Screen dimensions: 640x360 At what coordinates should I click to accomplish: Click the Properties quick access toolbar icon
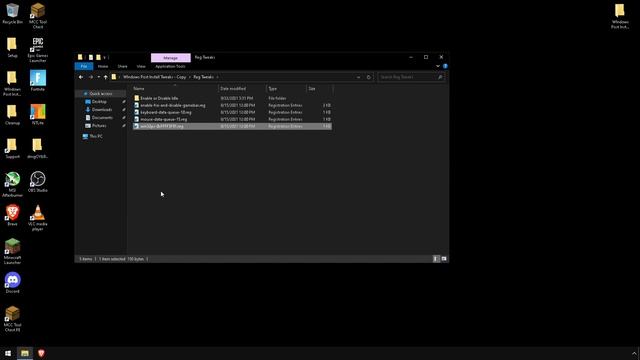coord(91,58)
